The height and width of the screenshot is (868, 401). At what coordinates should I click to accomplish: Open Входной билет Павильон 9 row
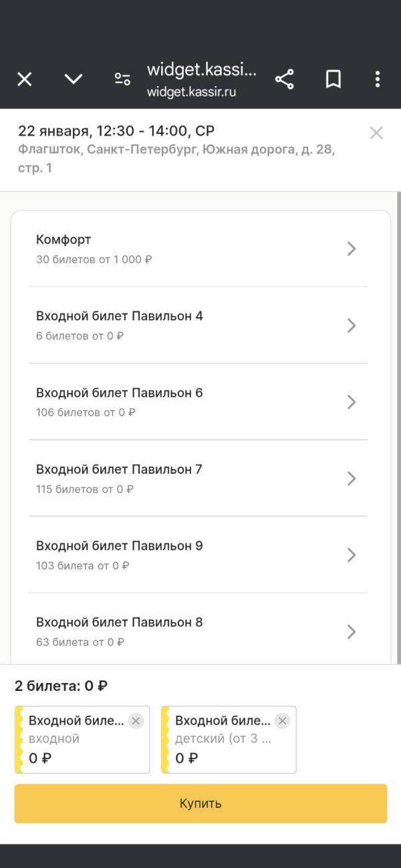coord(198,555)
